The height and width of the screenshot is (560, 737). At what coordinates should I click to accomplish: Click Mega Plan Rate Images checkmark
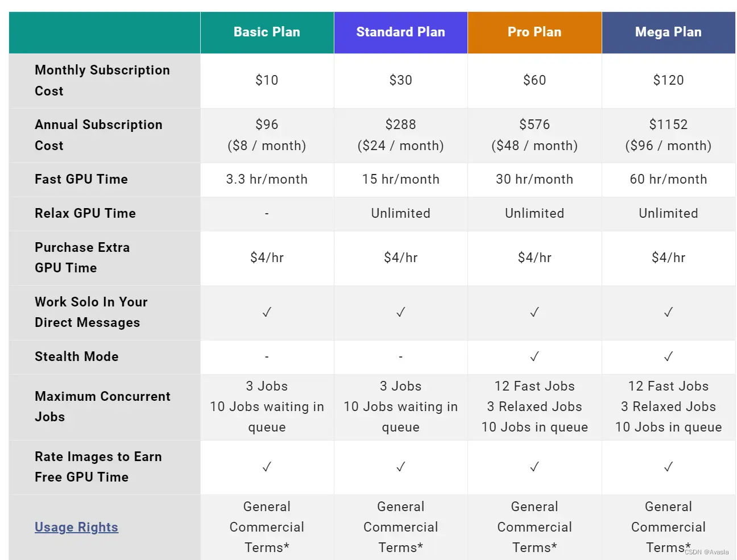point(668,467)
